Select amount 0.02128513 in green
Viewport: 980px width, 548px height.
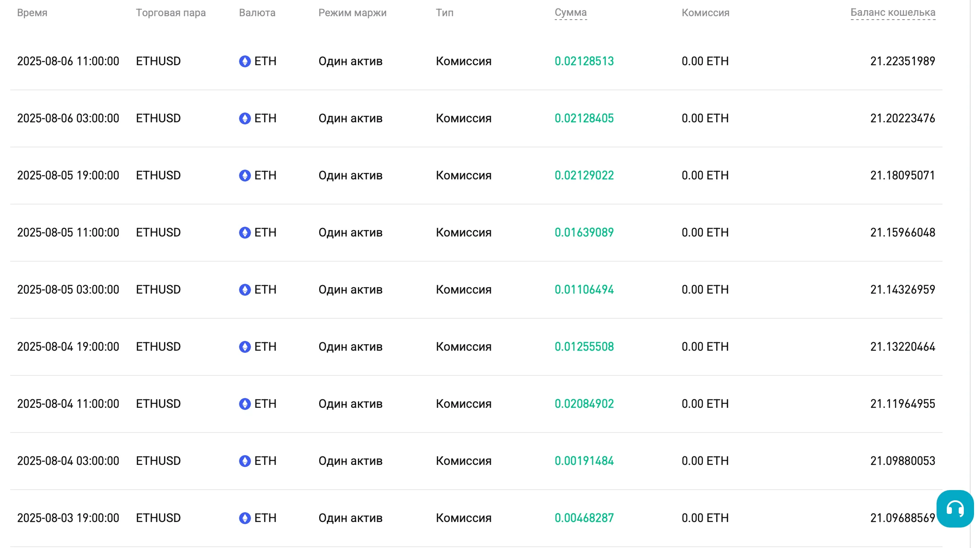584,61
